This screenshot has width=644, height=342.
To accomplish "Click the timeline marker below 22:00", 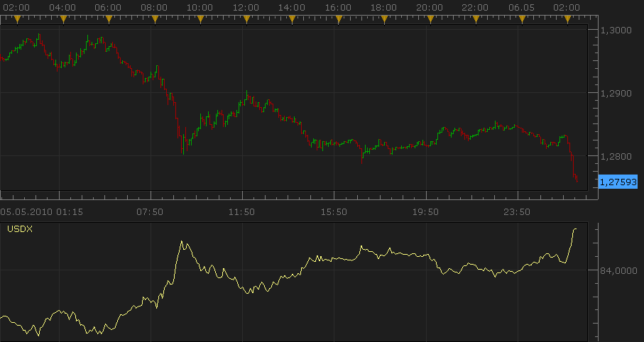I will pyautogui.click(x=476, y=19).
